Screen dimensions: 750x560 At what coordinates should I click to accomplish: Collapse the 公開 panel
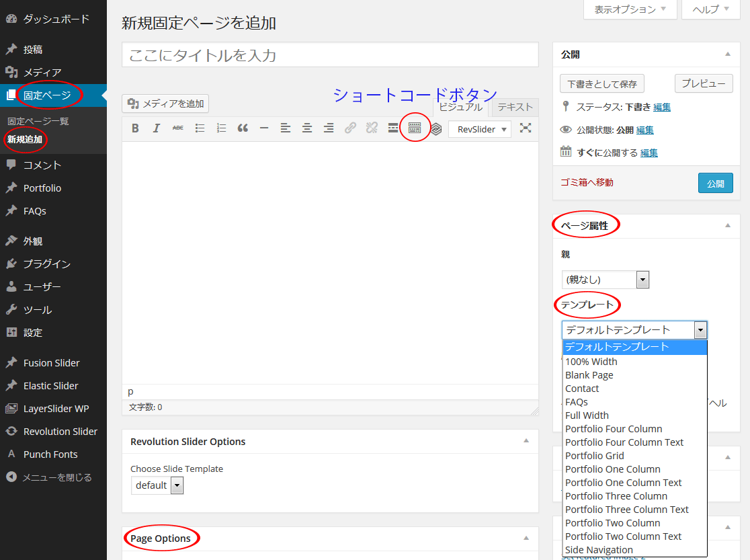tap(728, 54)
